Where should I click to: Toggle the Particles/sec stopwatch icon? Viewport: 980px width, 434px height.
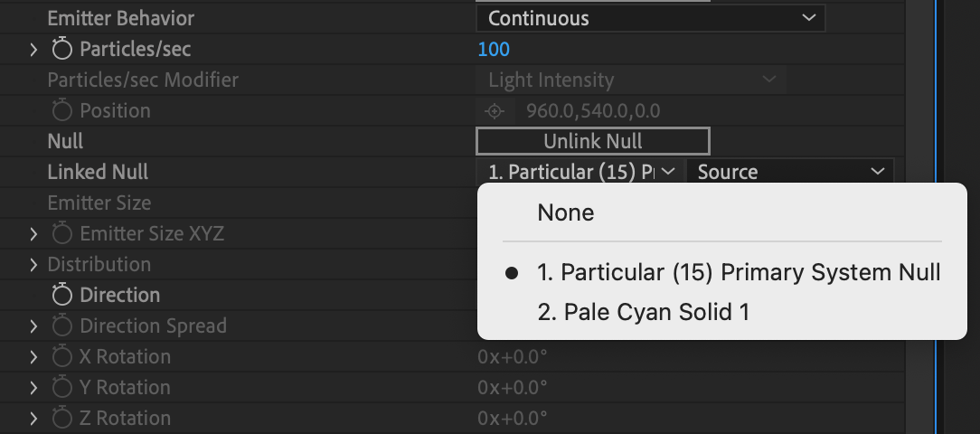(x=61, y=49)
